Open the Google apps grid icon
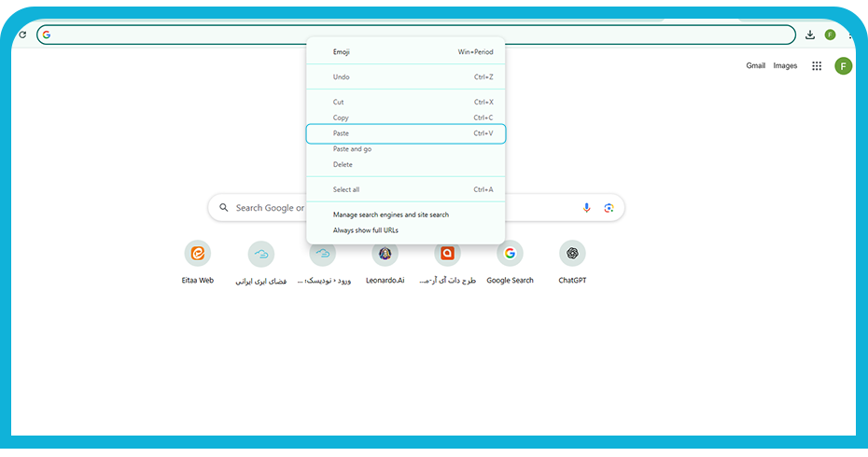The image size is (868, 457). (x=817, y=66)
